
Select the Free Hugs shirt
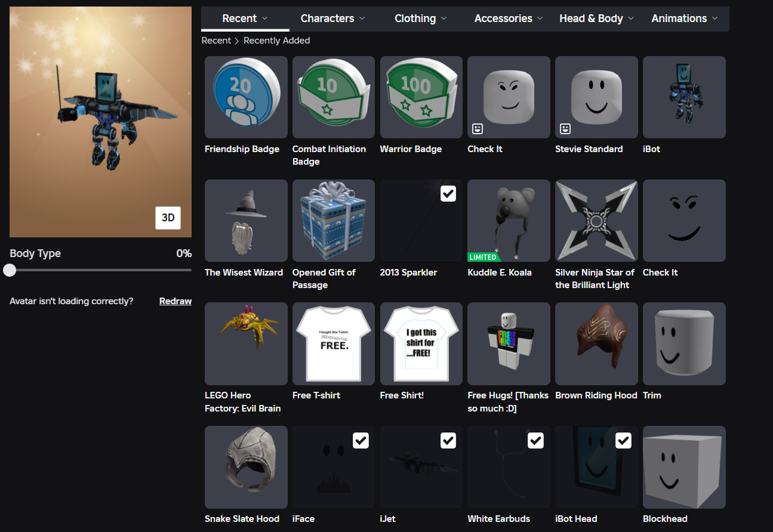point(509,344)
